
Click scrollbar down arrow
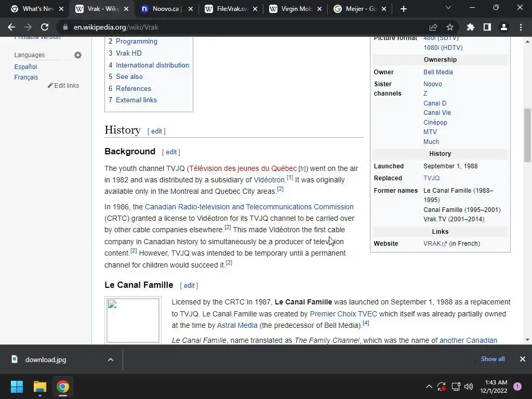click(527, 340)
